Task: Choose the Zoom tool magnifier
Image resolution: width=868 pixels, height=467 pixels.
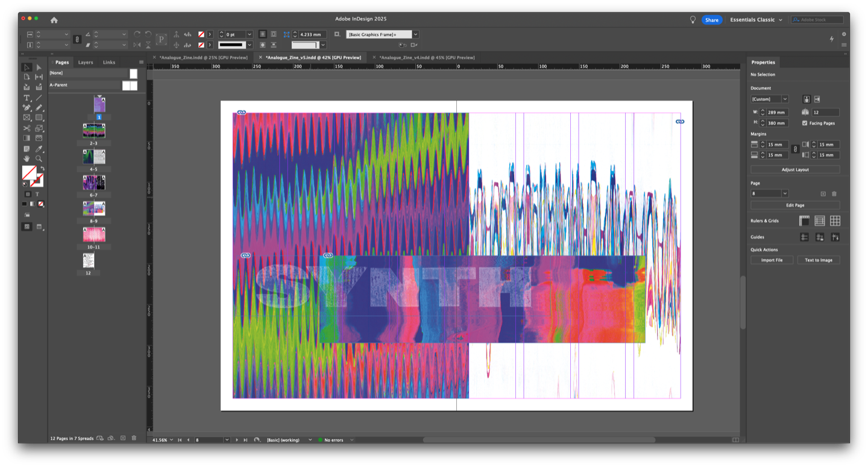Action: click(39, 158)
